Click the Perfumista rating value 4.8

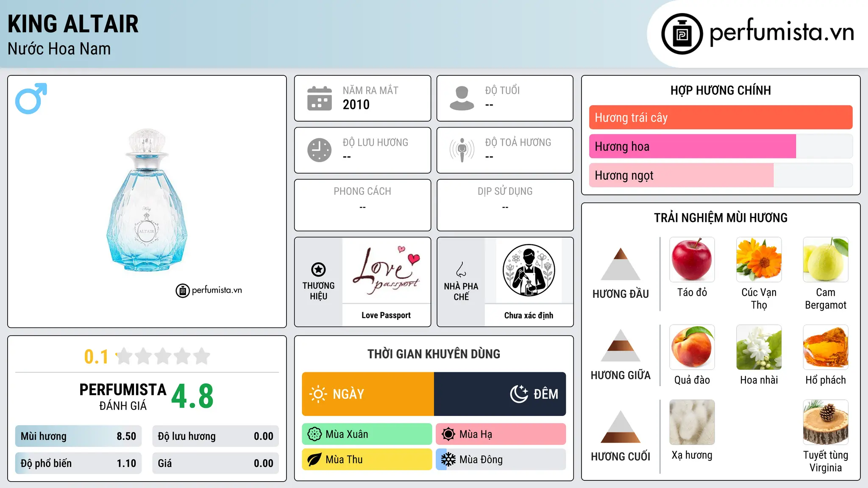[192, 396]
